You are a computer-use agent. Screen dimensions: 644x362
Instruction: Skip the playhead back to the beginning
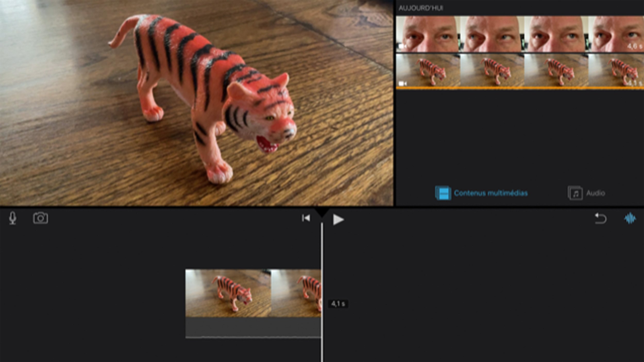click(x=306, y=219)
